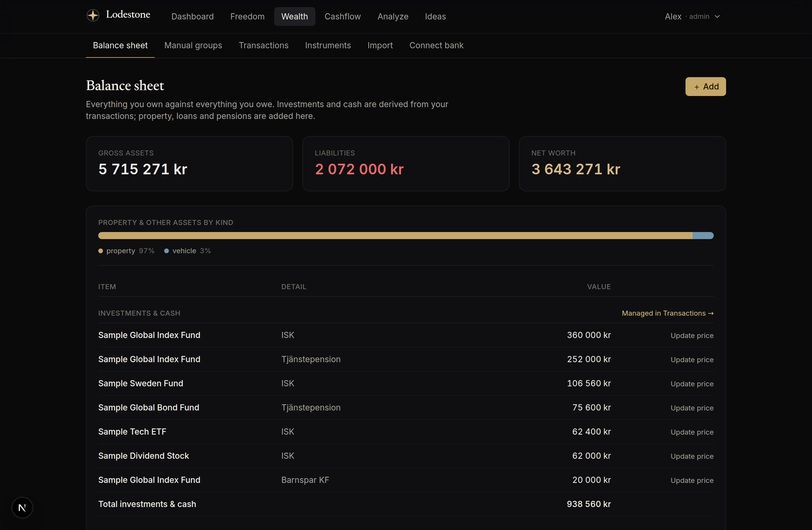Click the ITEM column header
The image size is (812, 530).
[x=107, y=287]
